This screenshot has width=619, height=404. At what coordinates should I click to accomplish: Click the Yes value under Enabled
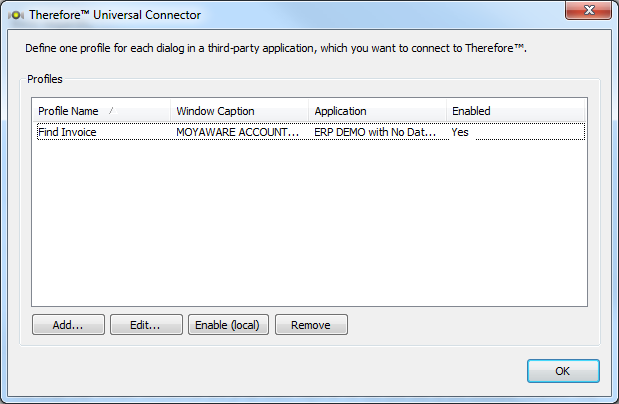460,132
